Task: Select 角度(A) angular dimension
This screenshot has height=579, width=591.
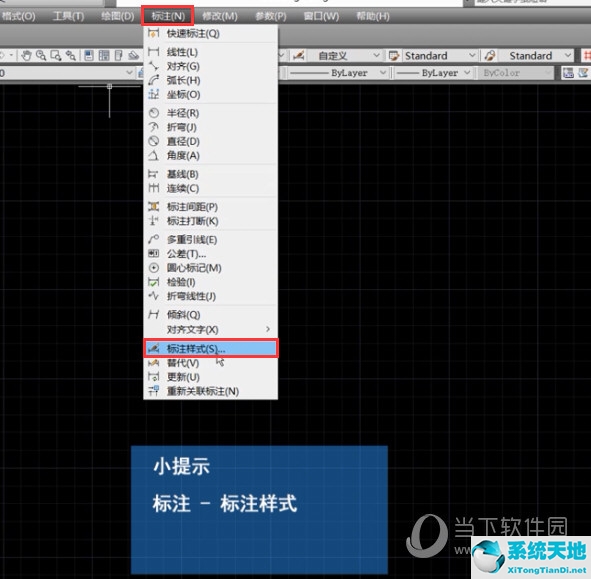Action: (x=211, y=156)
